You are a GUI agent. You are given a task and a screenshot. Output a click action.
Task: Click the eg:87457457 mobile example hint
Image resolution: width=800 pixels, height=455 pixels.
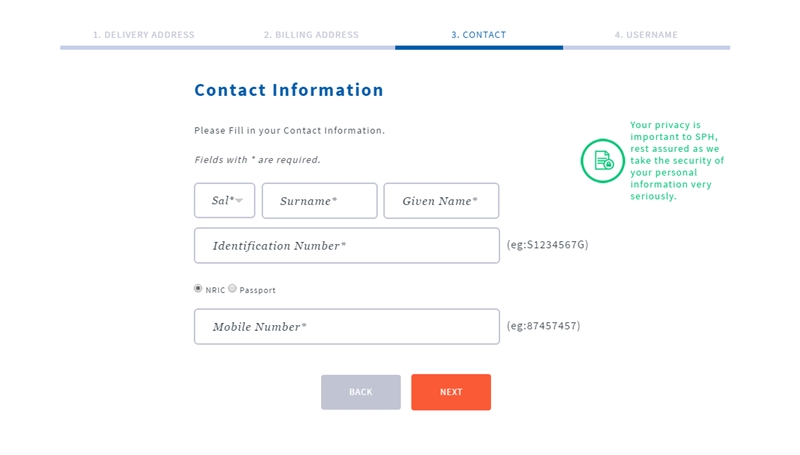click(x=543, y=326)
